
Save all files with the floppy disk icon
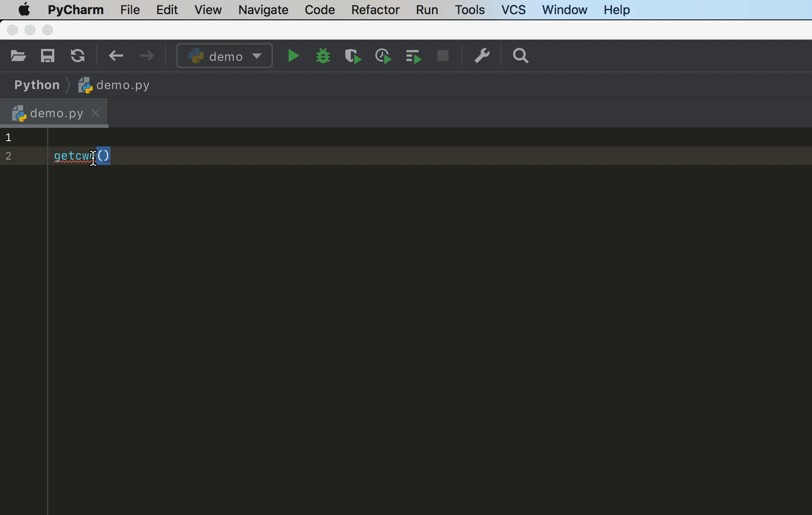coord(48,56)
